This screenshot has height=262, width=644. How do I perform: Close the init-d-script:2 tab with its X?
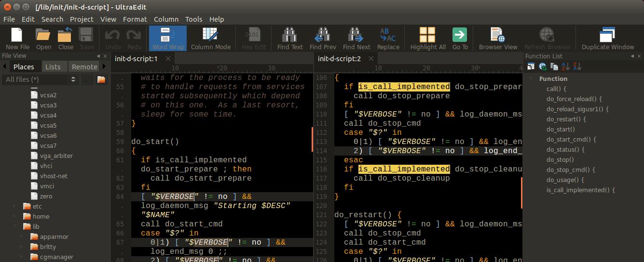click(371, 59)
